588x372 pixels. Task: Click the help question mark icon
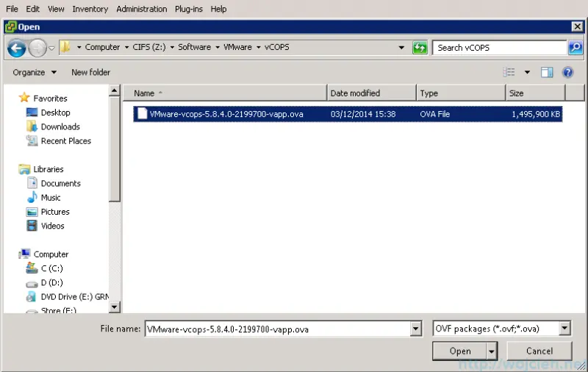pos(567,72)
